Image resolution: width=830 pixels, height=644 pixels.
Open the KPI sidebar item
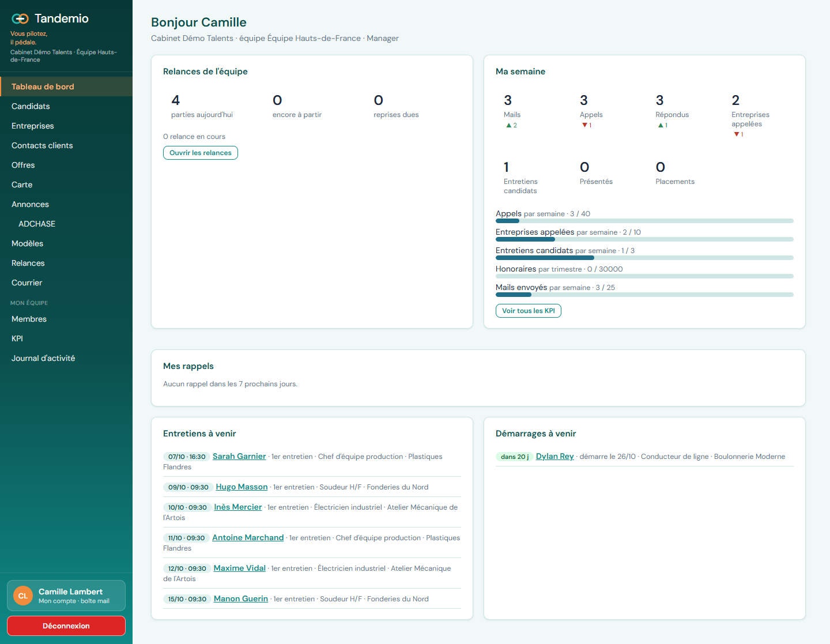click(66, 338)
